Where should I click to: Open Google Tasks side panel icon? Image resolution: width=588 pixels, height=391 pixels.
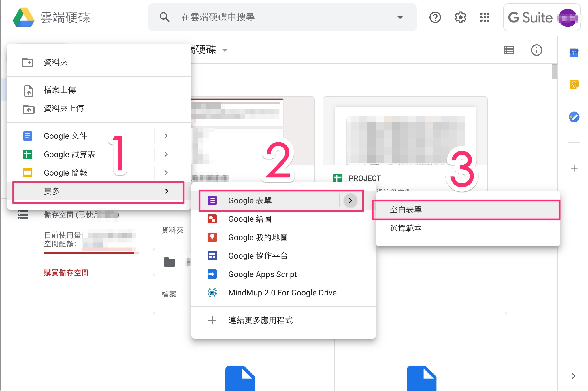[574, 117]
